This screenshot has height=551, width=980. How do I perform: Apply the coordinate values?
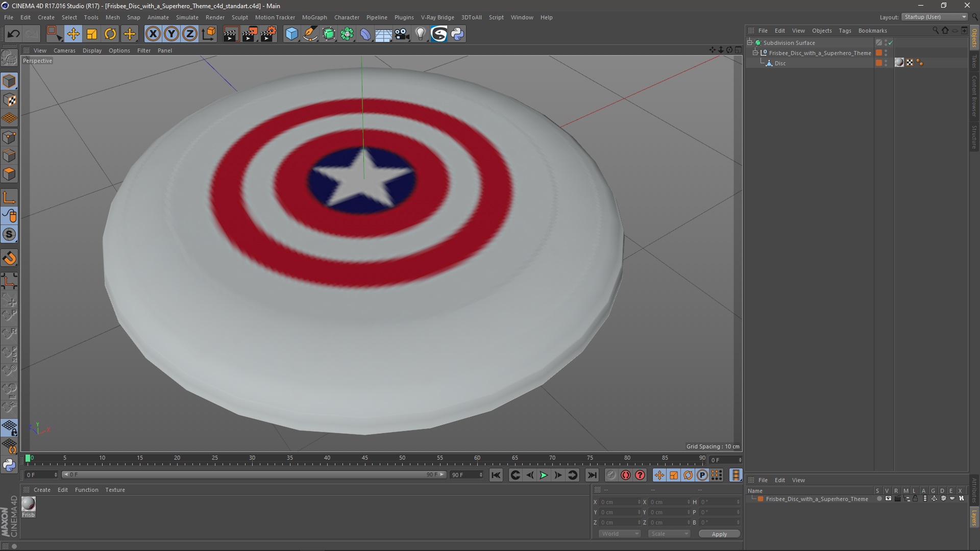pos(719,534)
